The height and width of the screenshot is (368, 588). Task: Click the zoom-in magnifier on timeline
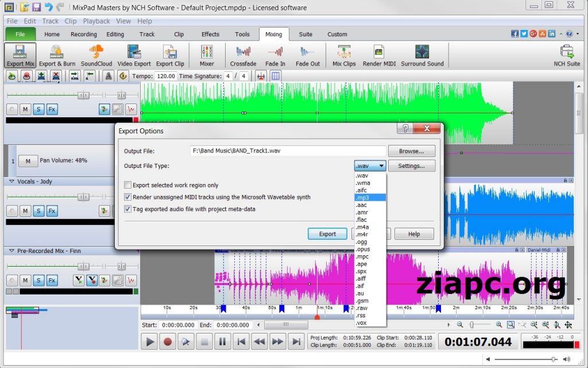coord(499,325)
